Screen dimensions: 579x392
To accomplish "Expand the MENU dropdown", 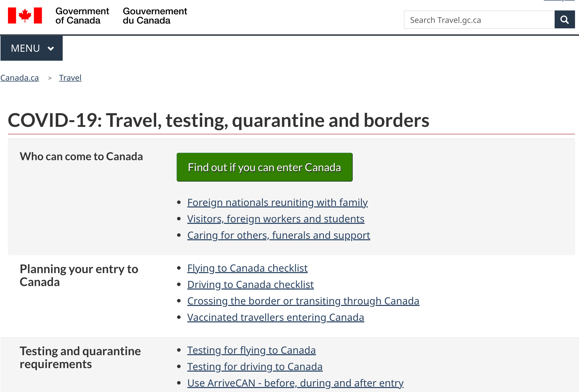I will 32,48.
